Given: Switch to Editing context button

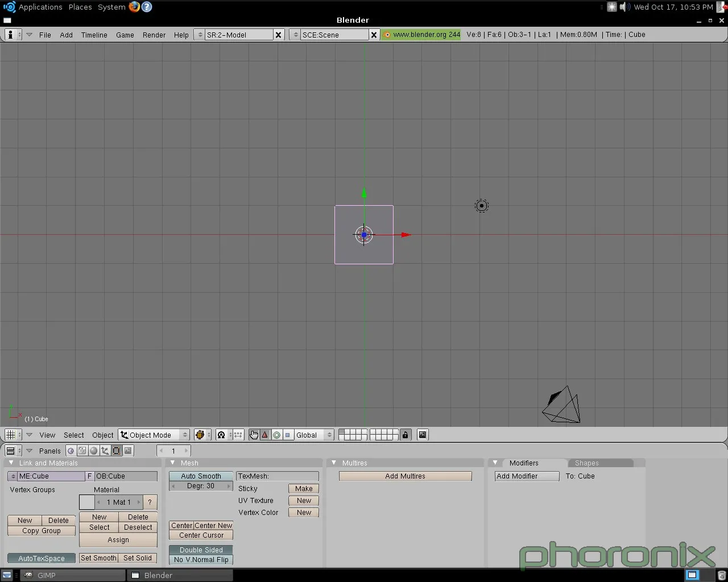Looking at the screenshot, I should (x=117, y=451).
